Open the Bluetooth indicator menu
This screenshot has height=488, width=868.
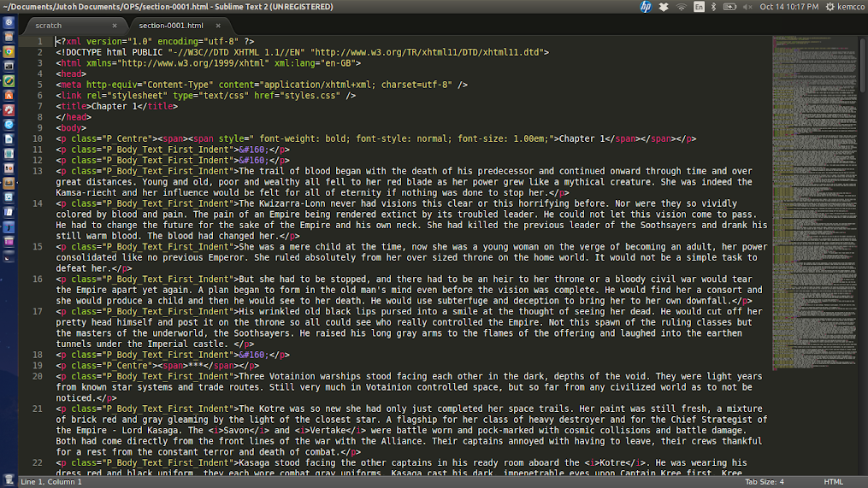(x=713, y=7)
